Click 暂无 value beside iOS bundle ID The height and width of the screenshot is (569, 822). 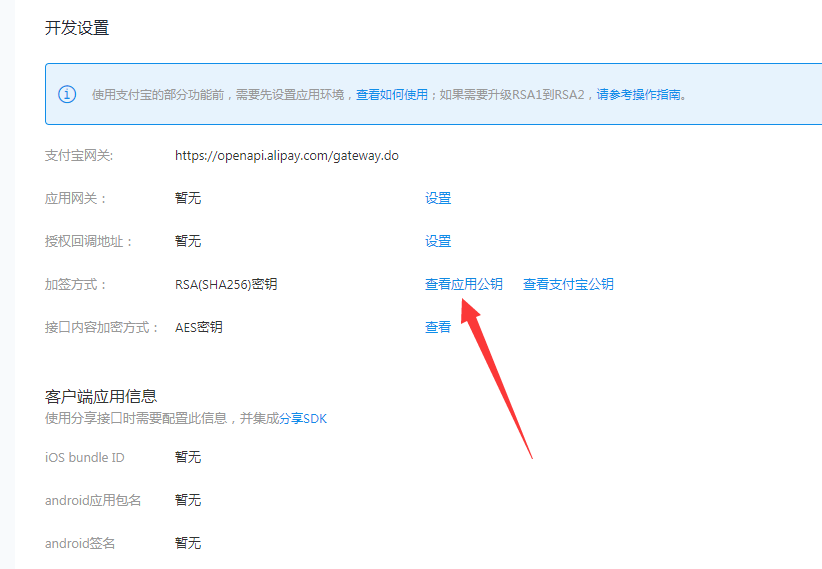coord(188,457)
